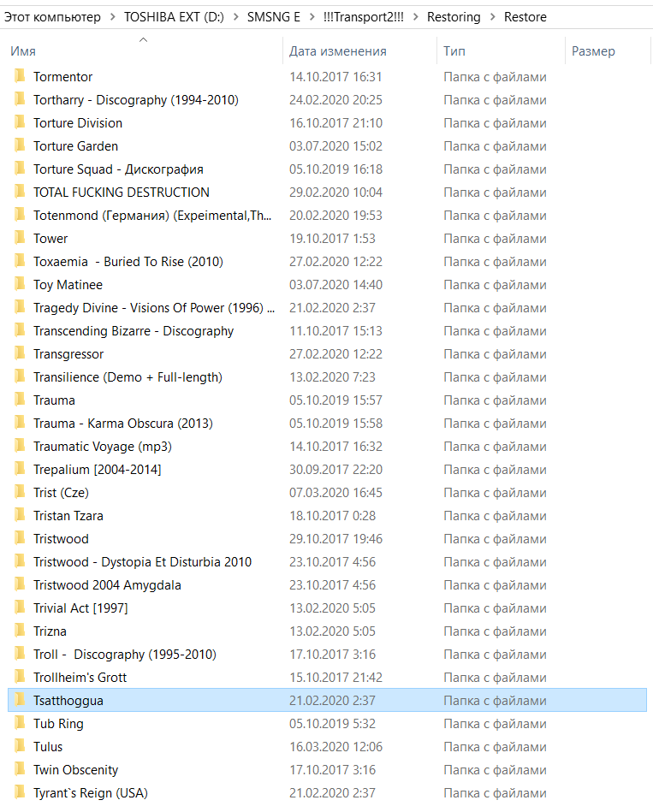Click the Traumatic Voyage (mp3) folder icon
Image resolution: width=653 pixels, height=812 pixels.
[x=20, y=445]
